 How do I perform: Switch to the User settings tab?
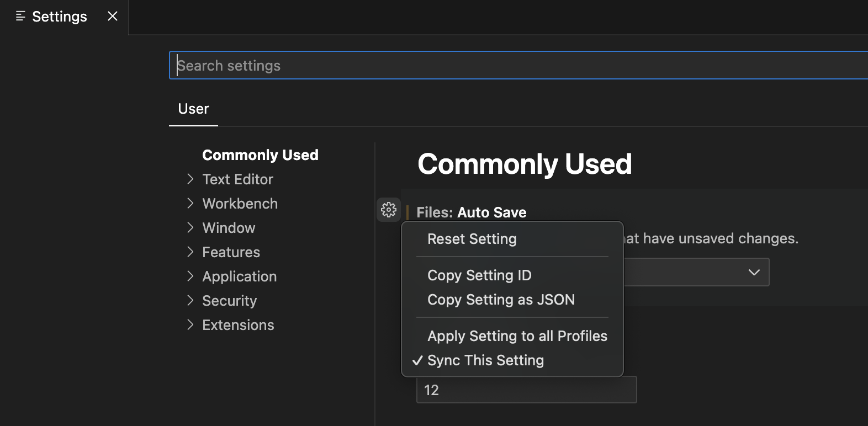coord(193,109)
